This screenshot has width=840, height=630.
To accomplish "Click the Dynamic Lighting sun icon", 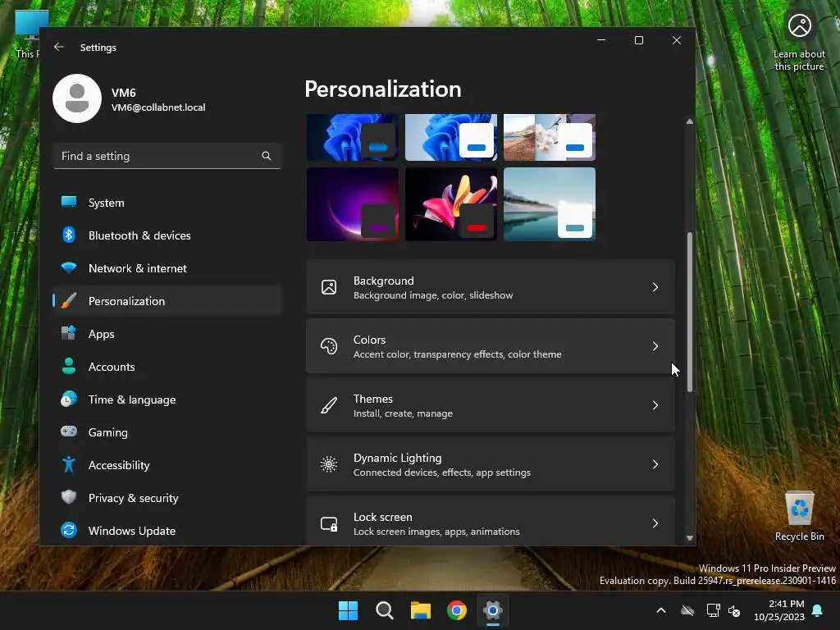I will (x=329, y=464).
